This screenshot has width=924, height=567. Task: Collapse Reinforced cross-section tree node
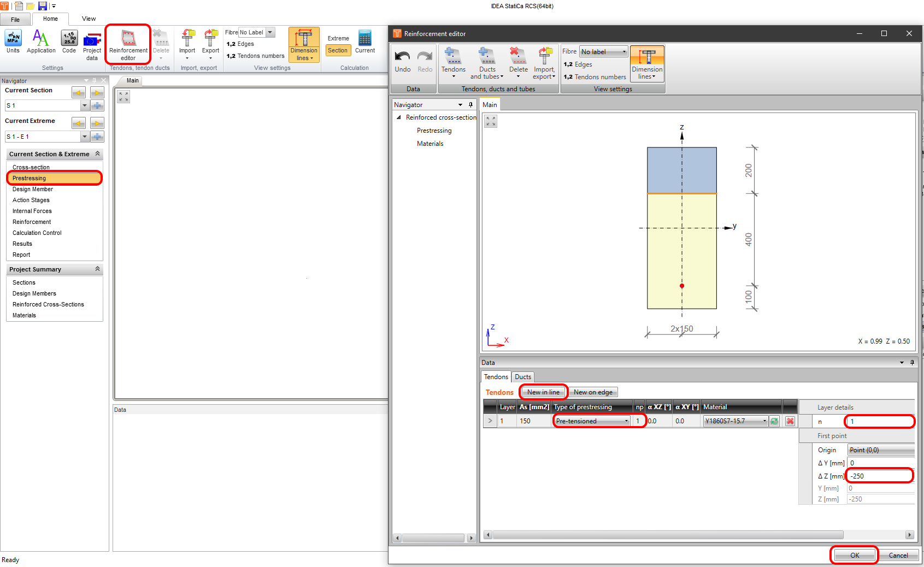click(399, 117)
